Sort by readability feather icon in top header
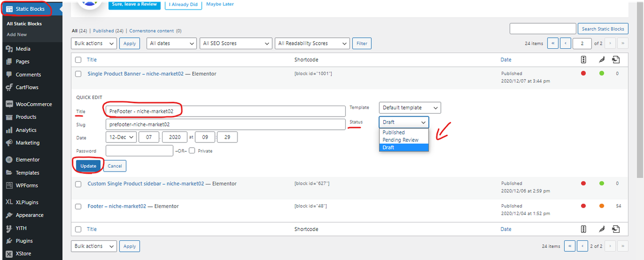Image resolution: width=644 pixels, height=260 pixels. [601, 59]
